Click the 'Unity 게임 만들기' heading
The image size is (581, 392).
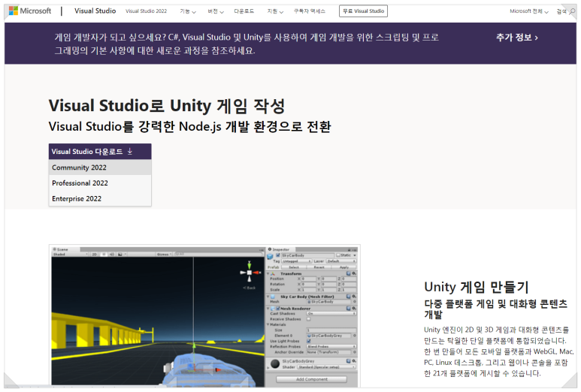[476, 287]
